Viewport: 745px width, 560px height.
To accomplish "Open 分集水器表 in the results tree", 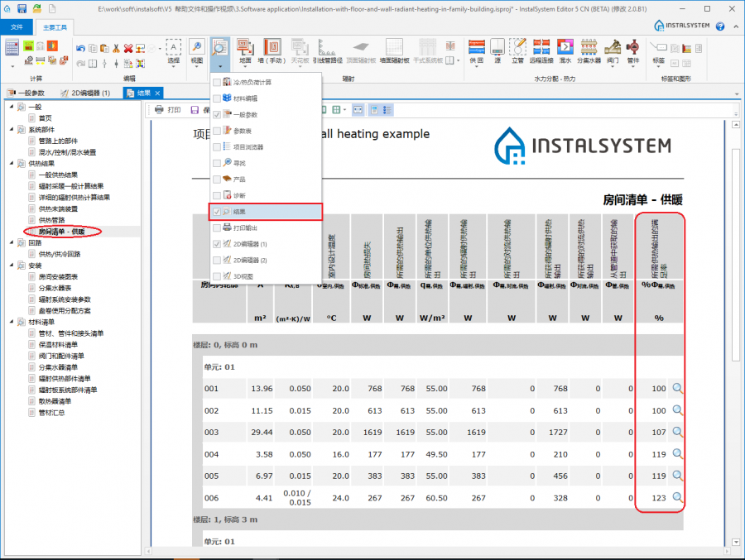I will [57, 288].
